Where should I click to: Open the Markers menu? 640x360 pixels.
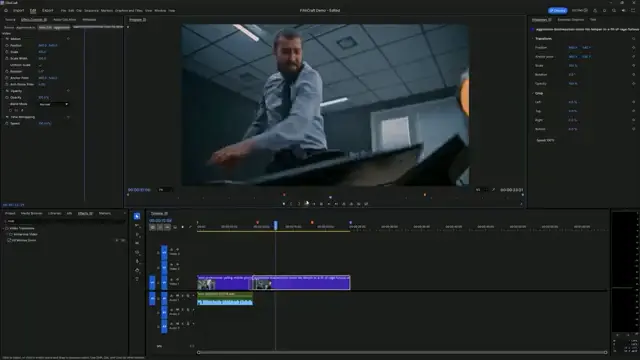(107, 11)
